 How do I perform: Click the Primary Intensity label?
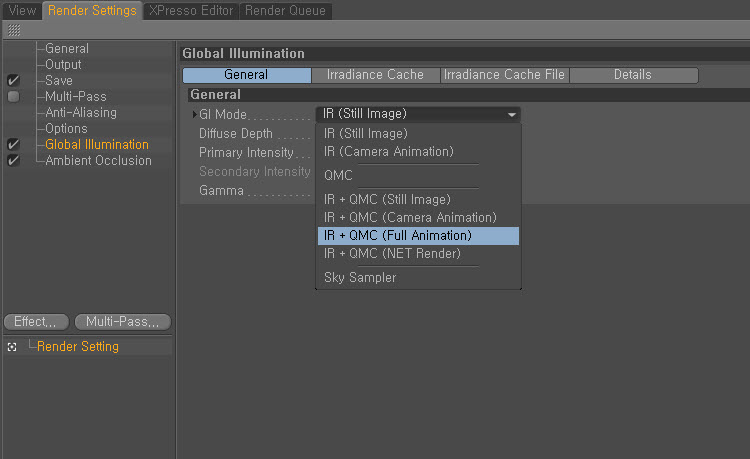[246, 153]
